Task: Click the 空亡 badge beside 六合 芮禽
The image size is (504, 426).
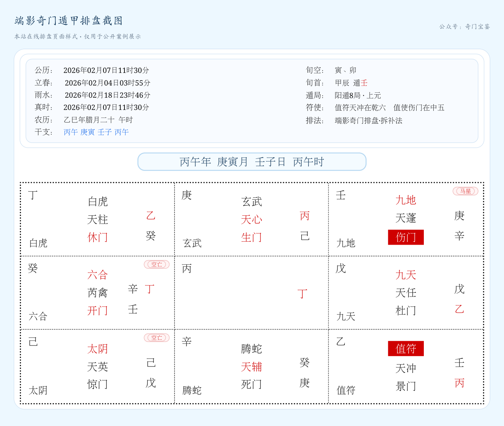Action: (x=157, y=265)
